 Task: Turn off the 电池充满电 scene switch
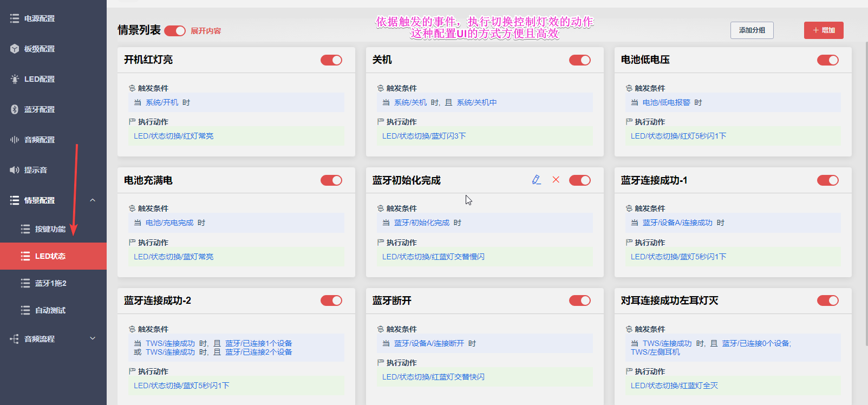(x=331, y=180)
